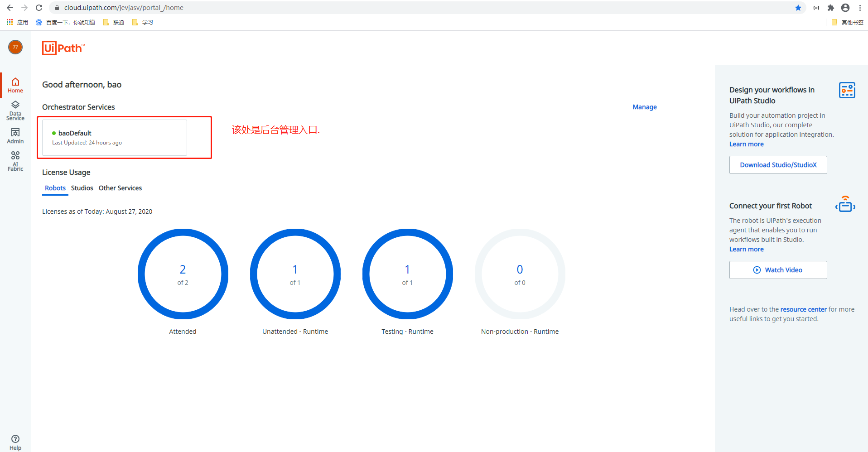868x452 pixels.
Task: Open the user avatar with 77 badge
Action: point(15,47)
